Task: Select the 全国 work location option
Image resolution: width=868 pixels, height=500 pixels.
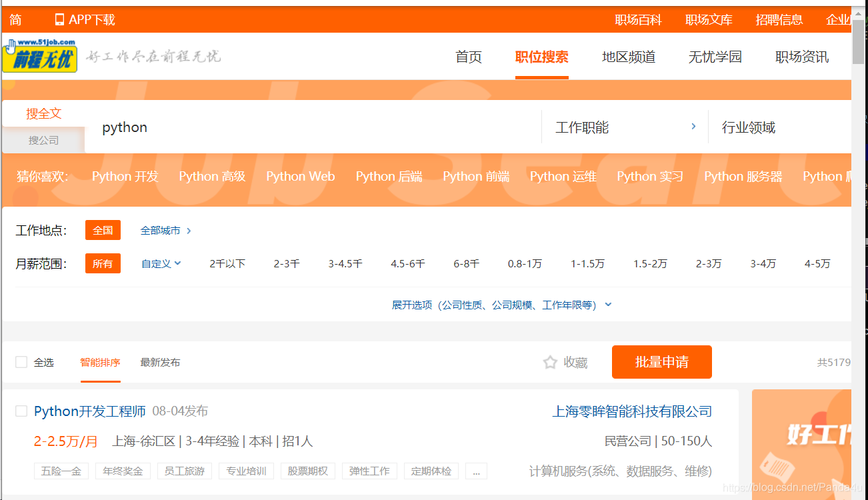Action: click(x=102, y=230)
